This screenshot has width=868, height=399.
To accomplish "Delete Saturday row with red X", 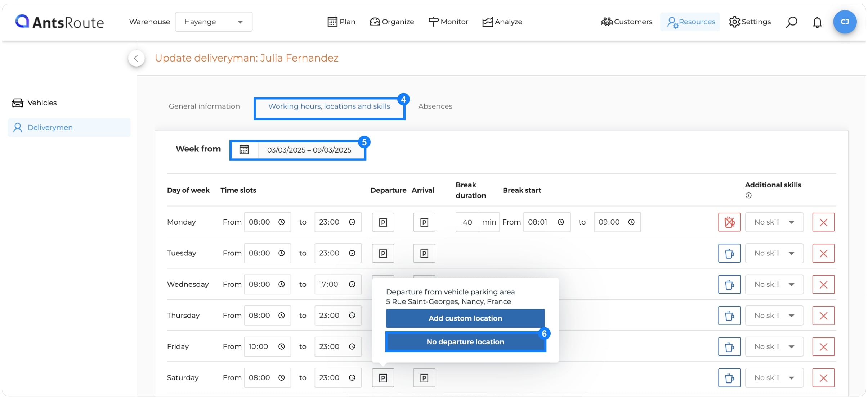I will 823,378.
